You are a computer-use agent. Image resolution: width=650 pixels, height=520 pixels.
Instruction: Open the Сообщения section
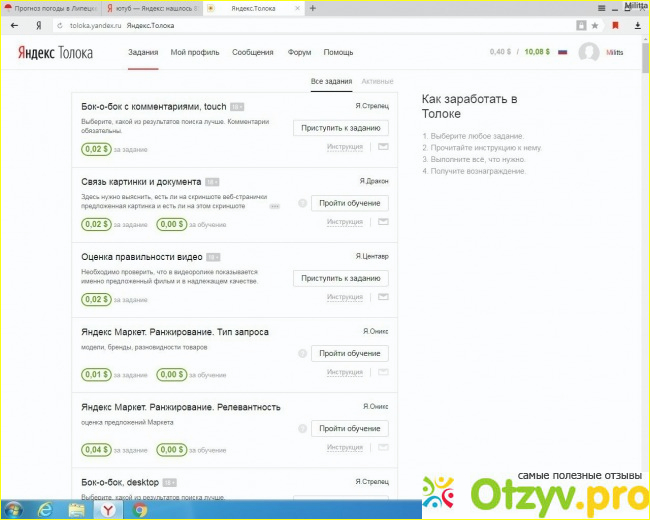tap(253, 52)
